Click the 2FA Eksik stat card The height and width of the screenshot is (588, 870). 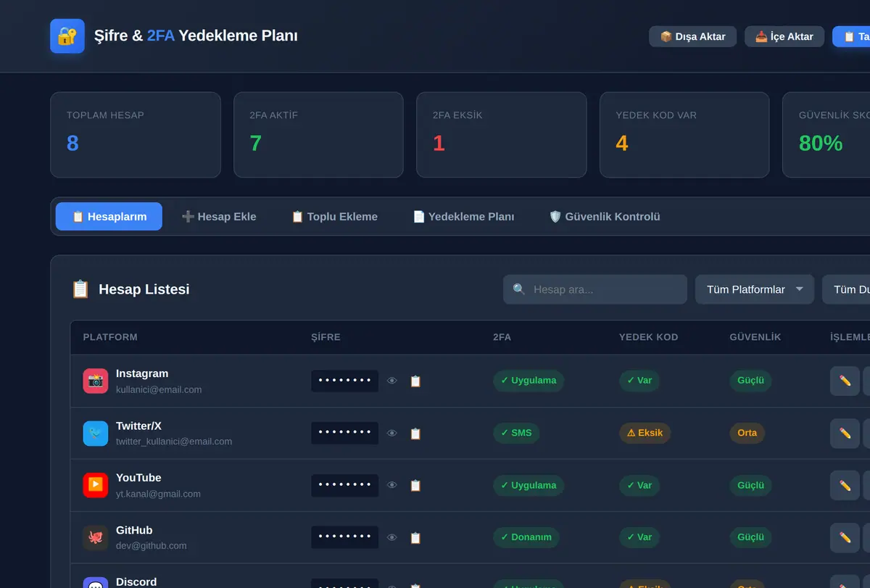[502, 135]
